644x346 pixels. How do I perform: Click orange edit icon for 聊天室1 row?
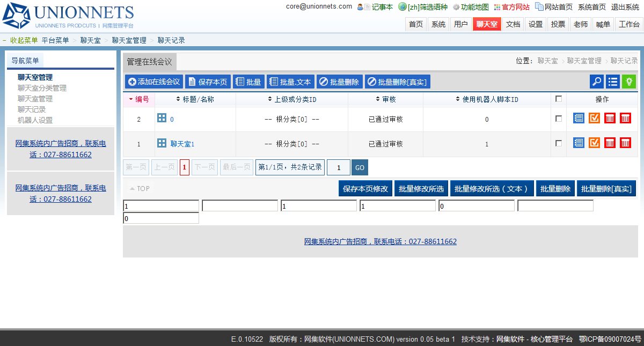(594, 143)
